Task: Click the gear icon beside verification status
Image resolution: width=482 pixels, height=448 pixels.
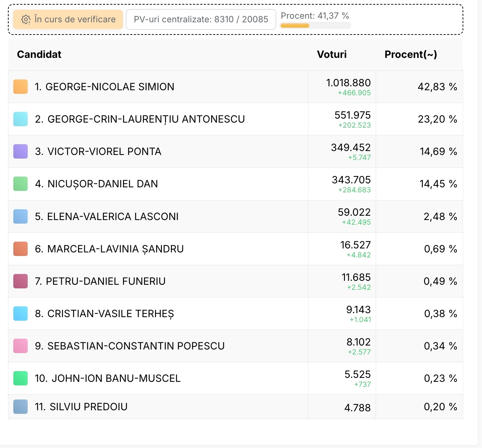Action: point(26,19)
